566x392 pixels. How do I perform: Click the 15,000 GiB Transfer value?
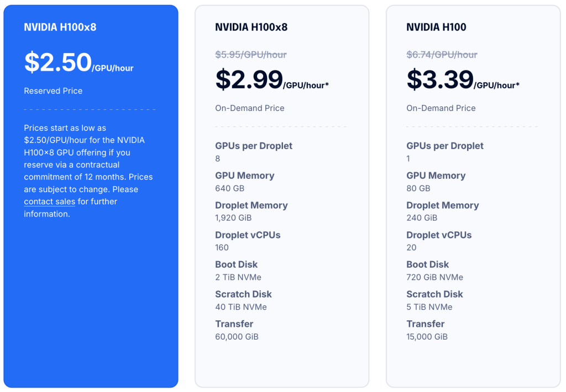(427, 336)
